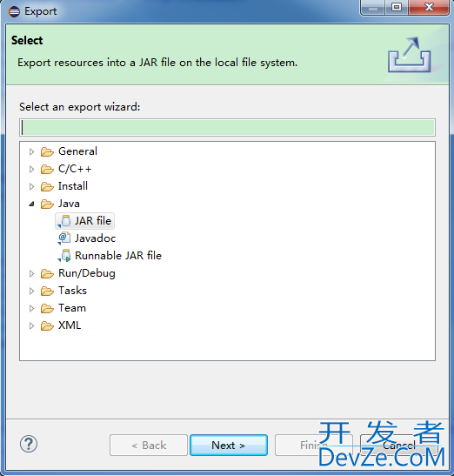The width and height of the screenshot is (454, 476).
Task: Select the Runnable JAR file icon
Action: tap(64, 256)
